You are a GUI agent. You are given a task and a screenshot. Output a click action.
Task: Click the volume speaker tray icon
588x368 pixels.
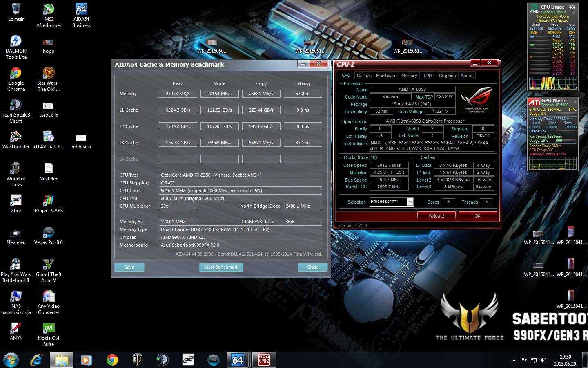tap(543, 360)
